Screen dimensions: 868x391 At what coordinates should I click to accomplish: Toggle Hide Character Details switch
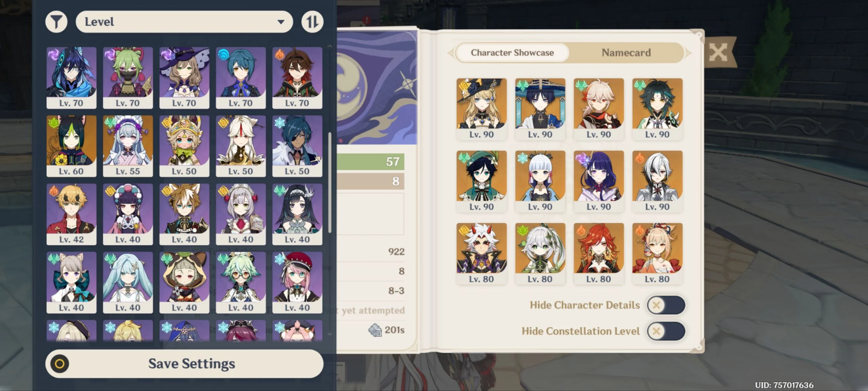pyautogui.click(x=666, y=305)
